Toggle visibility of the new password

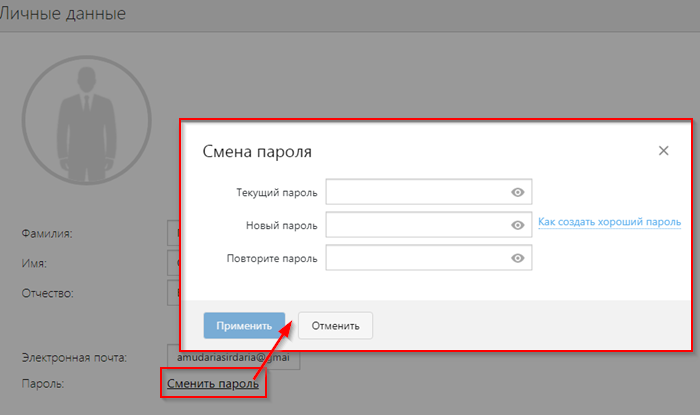pyautogui.click(x=517, y=225)
